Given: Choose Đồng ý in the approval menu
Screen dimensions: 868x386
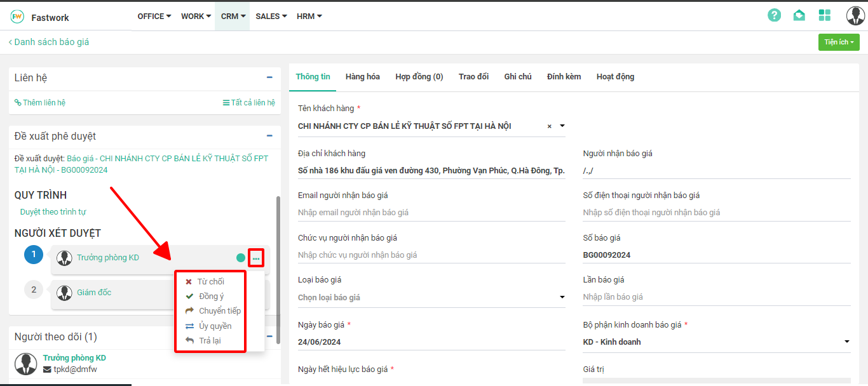Looking at the screenshot, I should (x=210, y=296).
